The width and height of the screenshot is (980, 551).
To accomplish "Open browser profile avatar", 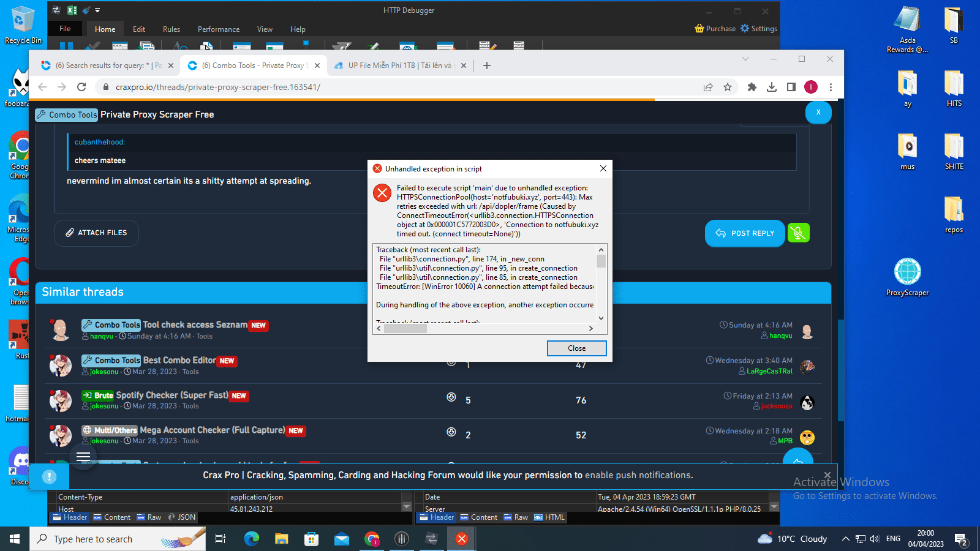I will click(x=811, y=87).
